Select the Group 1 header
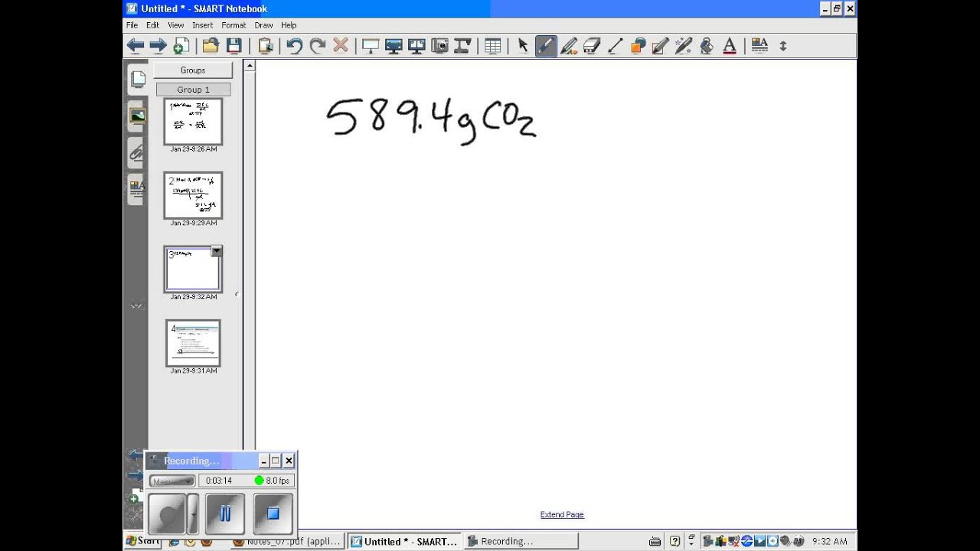The width and height of the screenshot is (980, 551). (193, 90)
